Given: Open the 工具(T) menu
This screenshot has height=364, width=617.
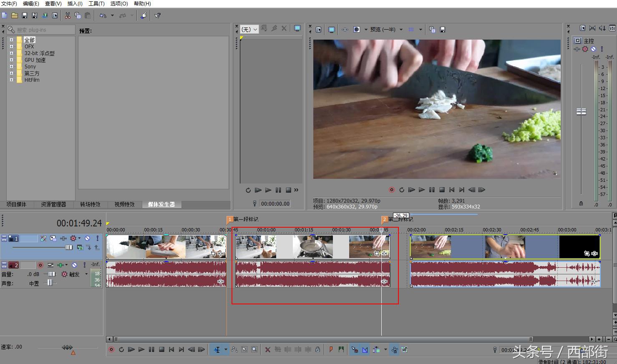Looking at the screenshot, I should (96, 3).
